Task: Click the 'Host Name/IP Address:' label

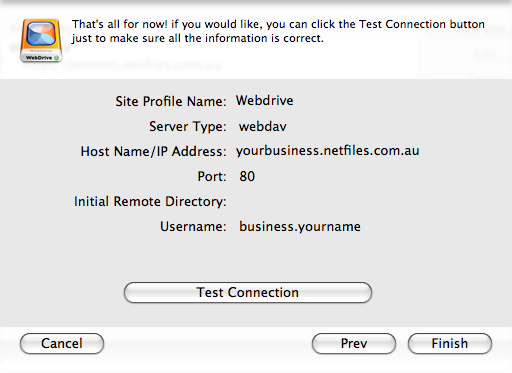Action: 153,152
